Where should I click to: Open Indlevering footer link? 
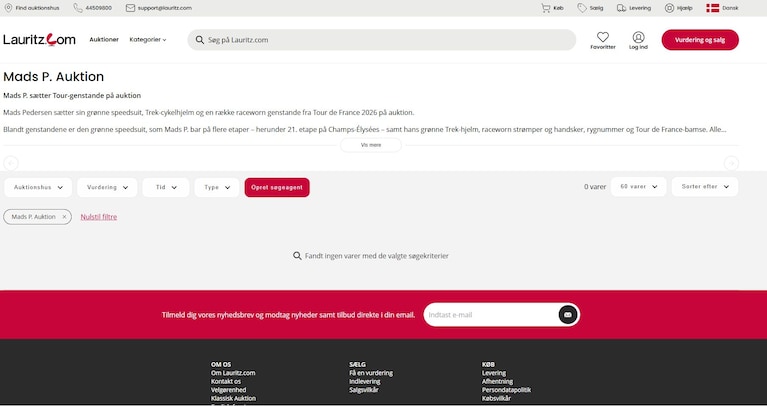(364, 381)
